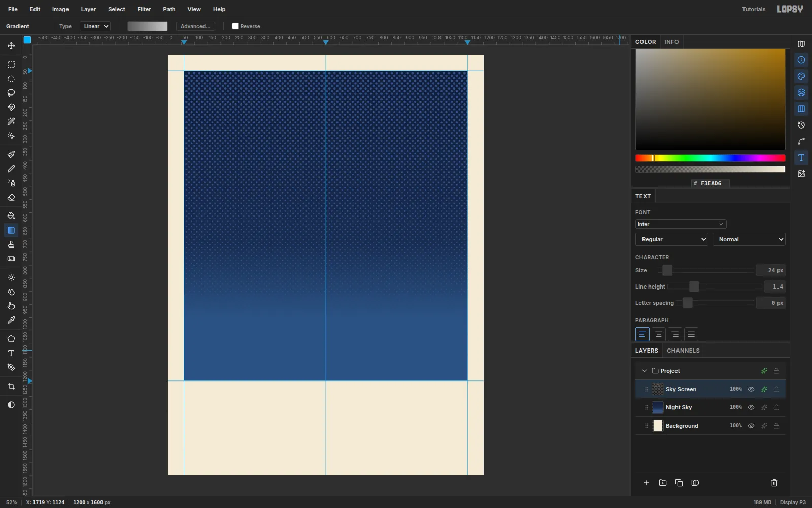812x508 pixels.
Task: Adjust the Line height slider
Action: [x=715, y=287]
